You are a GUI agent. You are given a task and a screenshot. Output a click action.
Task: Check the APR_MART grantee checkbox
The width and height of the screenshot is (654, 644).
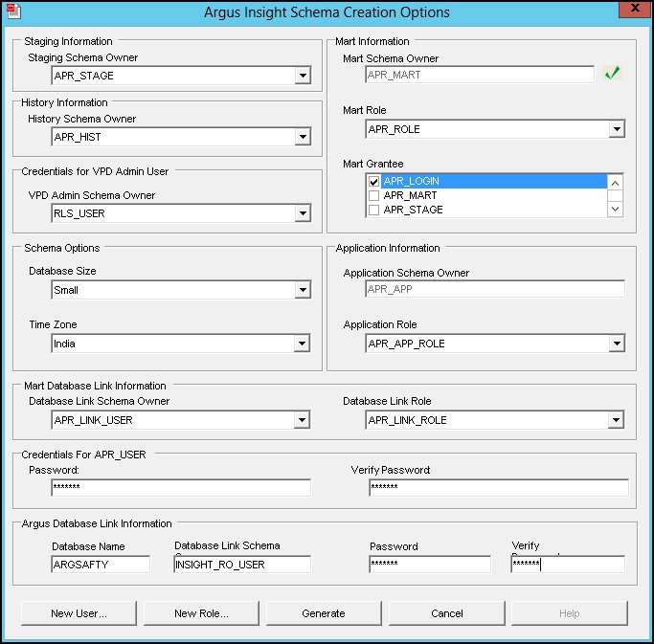pos(373,195)
